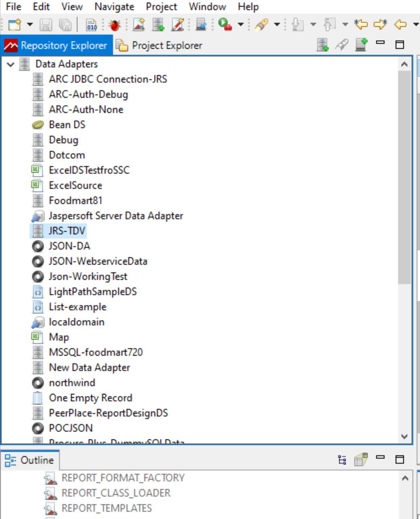This screenshot has height=519, width=420.
Task: Click the Back navigation yellow arrow
Action: [x=400, y=25]
